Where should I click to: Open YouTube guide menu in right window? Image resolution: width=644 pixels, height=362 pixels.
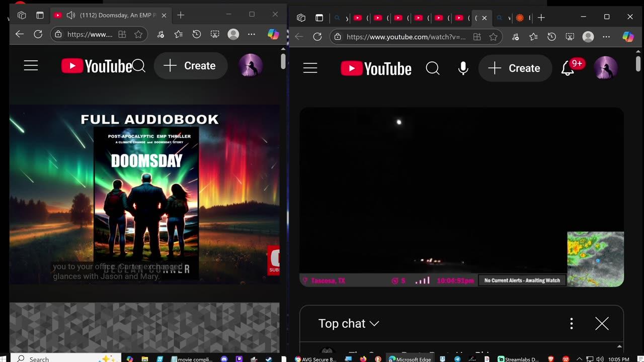click(310, 68)
